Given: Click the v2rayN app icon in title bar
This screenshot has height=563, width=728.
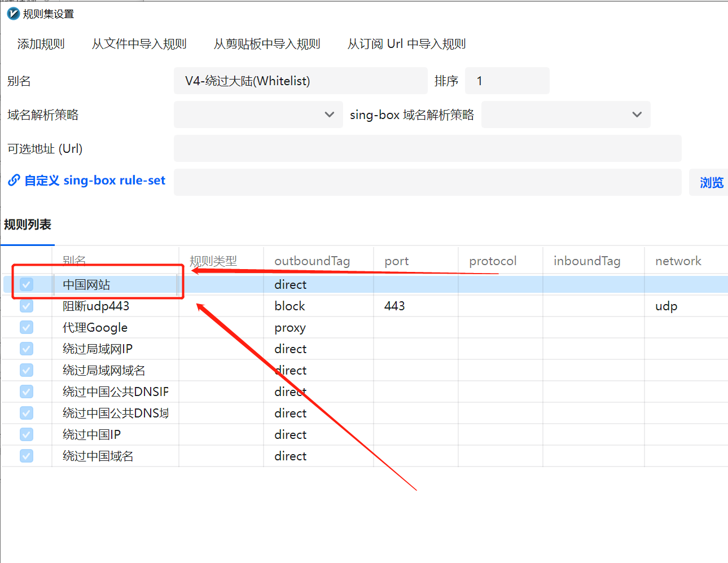Looking at the screenshot, I should tap(13, 14).
